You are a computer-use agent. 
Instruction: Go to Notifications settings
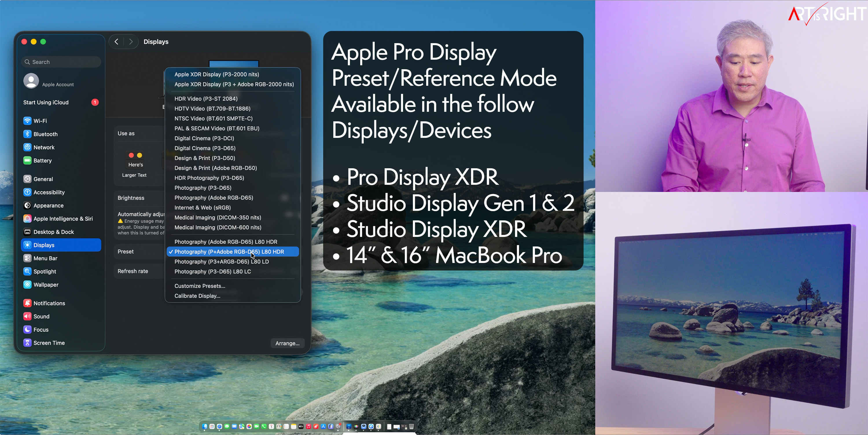point(61,303)
